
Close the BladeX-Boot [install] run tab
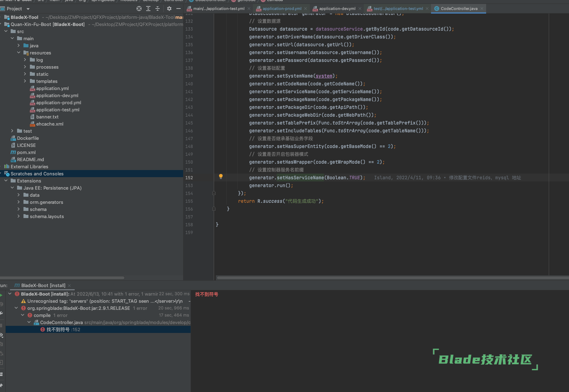click(69, 286)
